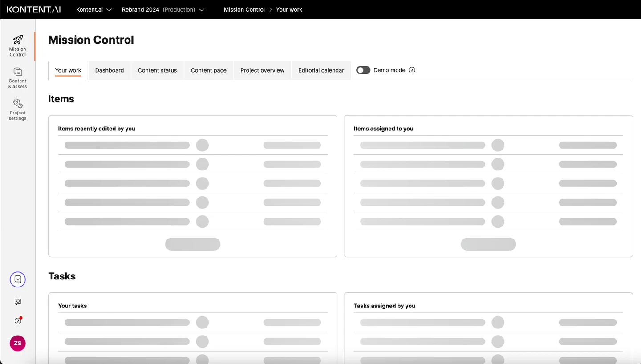Switch to the Content status tab
The height and width of the screenshot is (364, 641).
(157, 70)
